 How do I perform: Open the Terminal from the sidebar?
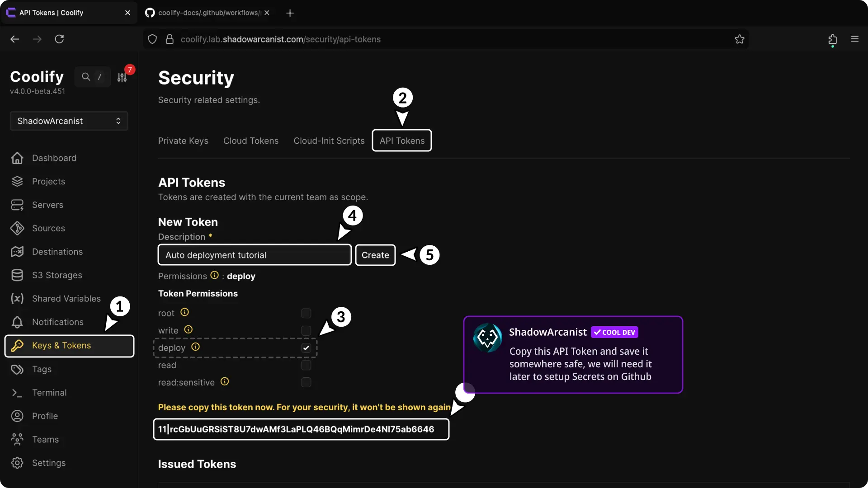pyautogui.click(x=50, y=393)
